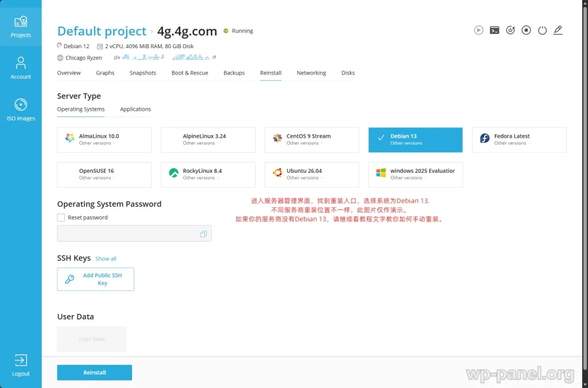Click the stop server icon
This screenshot has height=388, width=588.
526,30
